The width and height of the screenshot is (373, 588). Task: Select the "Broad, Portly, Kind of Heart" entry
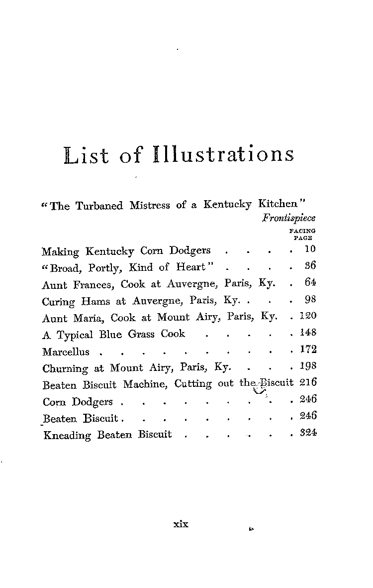click(128, 267)
